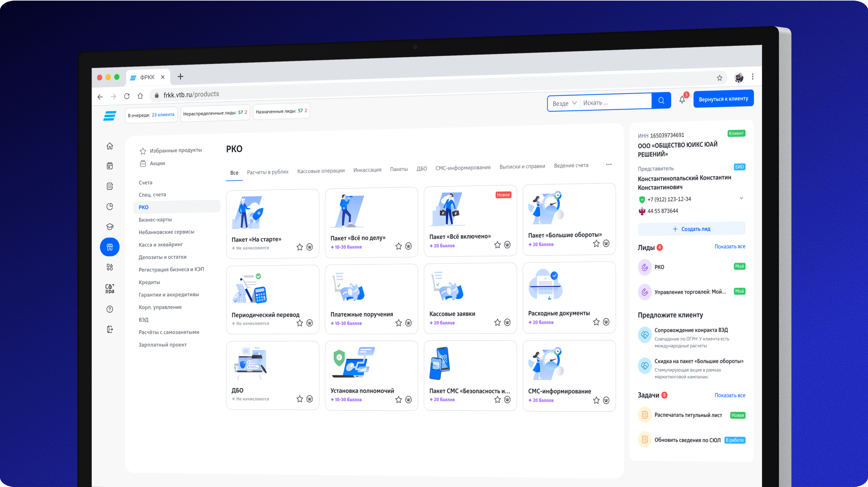This screenshot has height=487, width=868.
Task: Favorite Расходные документы with star
Action: [596, 322]
